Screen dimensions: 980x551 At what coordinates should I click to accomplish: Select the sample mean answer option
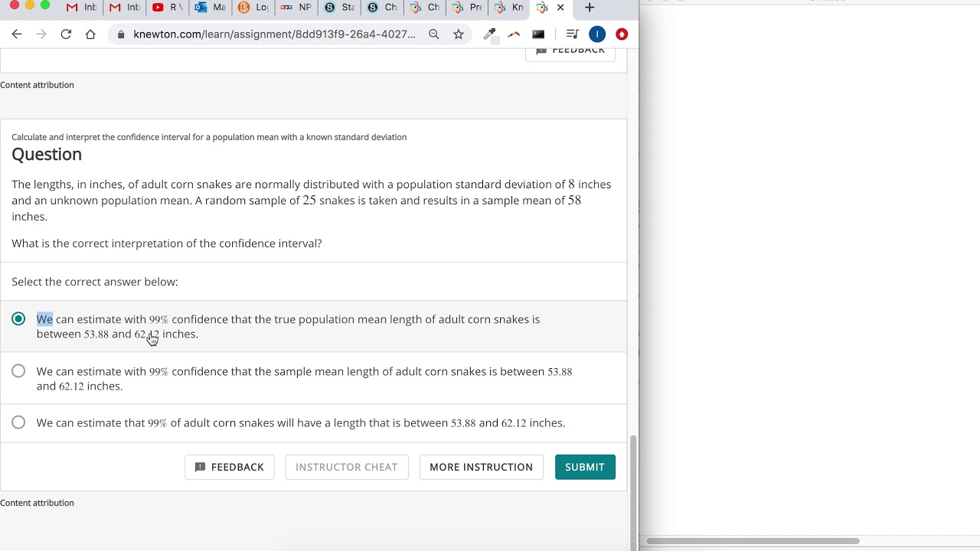tap(18, 371)
